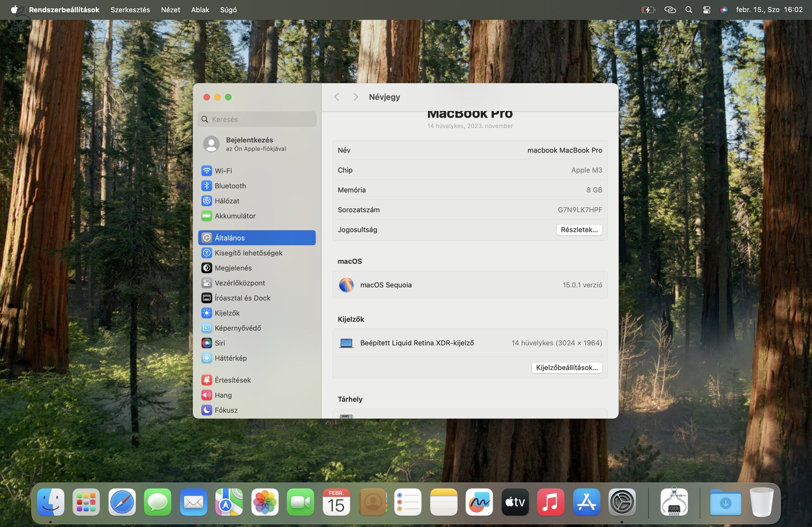
Task: Open the Rendszerbeállítások menu
Action: (x=64, y=9)
